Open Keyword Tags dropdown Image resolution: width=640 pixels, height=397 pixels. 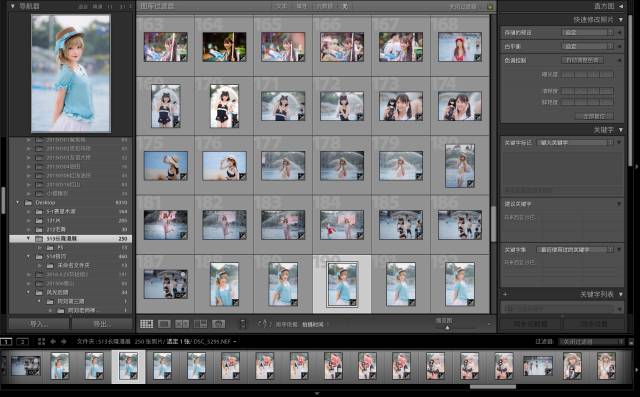point(575,143)
